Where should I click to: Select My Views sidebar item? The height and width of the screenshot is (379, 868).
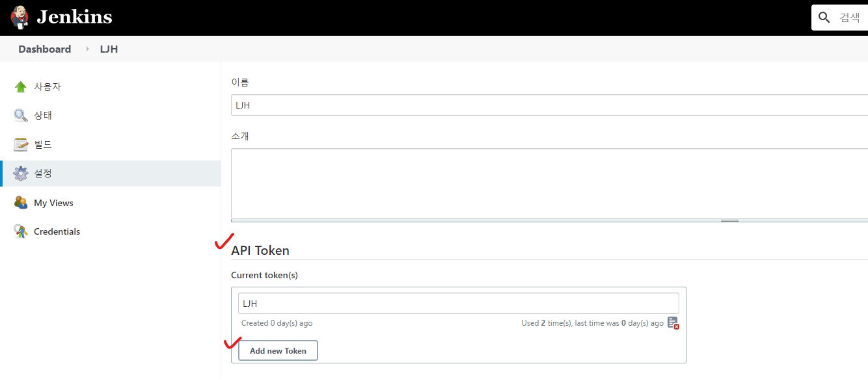[53, 203]
